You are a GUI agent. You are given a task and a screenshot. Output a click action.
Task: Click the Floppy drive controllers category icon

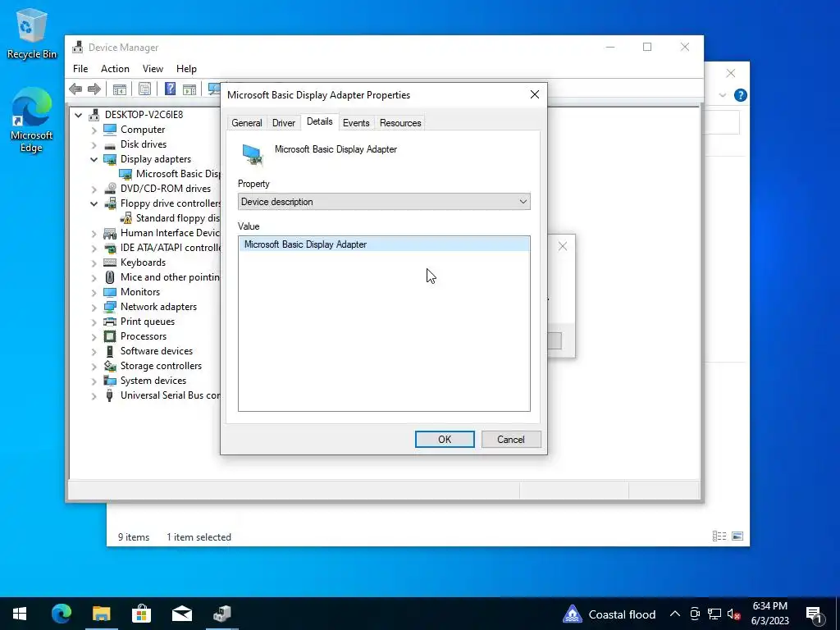pyautogui.click(x=110, y=203)
